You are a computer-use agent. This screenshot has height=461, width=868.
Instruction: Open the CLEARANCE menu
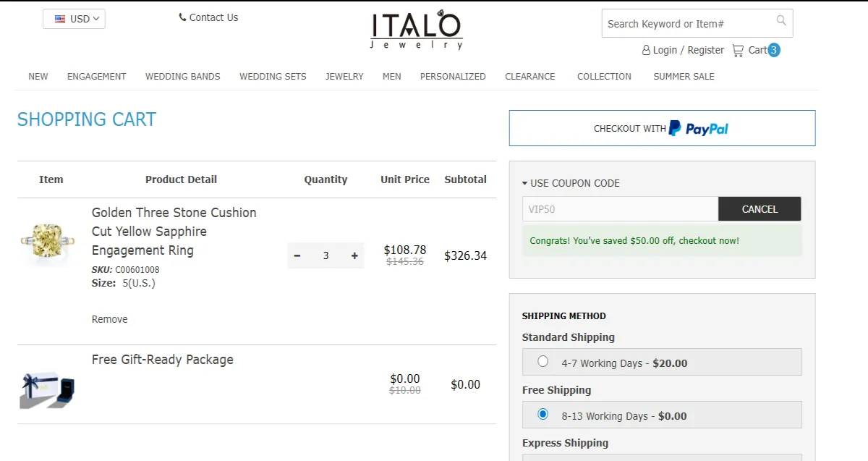(x=530, y=76)
